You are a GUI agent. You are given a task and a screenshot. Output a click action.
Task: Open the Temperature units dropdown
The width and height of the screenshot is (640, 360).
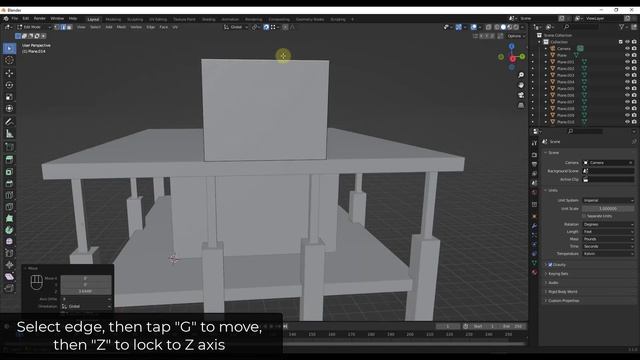(608, 254)
